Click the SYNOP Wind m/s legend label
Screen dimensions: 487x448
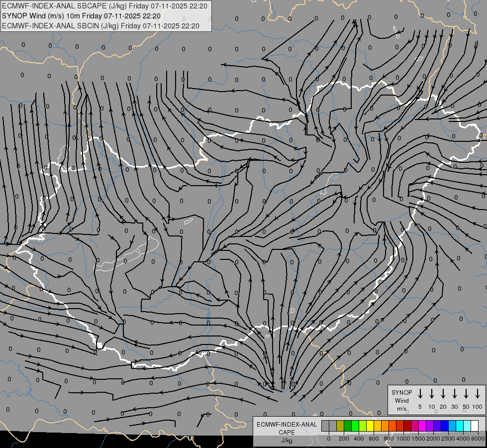(401, 401)
